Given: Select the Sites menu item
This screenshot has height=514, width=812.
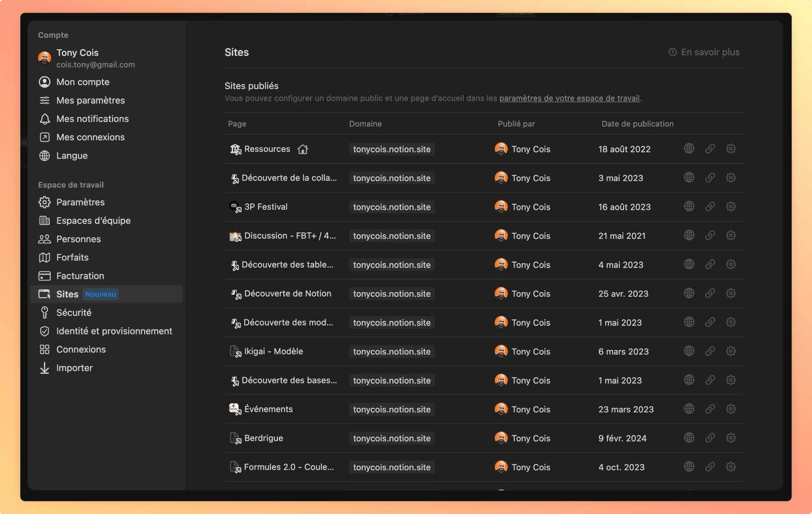Looking at the screenshot, I should 67,294.
